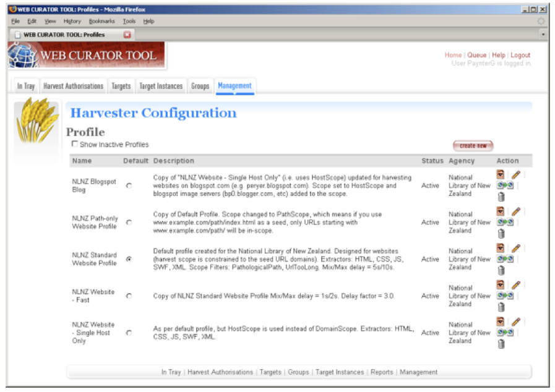Delete the NLNZ Path-only Website Profile
This screenshot has width=555, height=392.
(501, 234)
